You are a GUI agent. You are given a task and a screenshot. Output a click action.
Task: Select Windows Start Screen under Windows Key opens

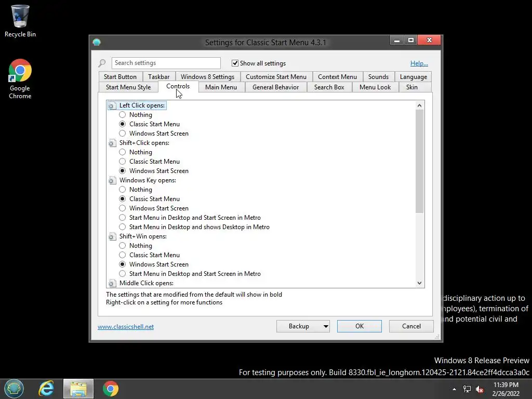[123, 208]
